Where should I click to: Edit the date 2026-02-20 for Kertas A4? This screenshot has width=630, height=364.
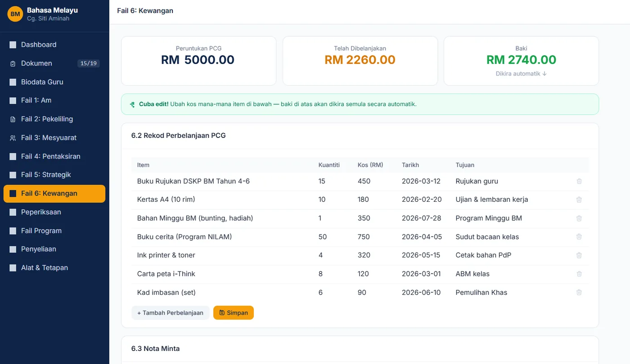(x=422, y=200)
